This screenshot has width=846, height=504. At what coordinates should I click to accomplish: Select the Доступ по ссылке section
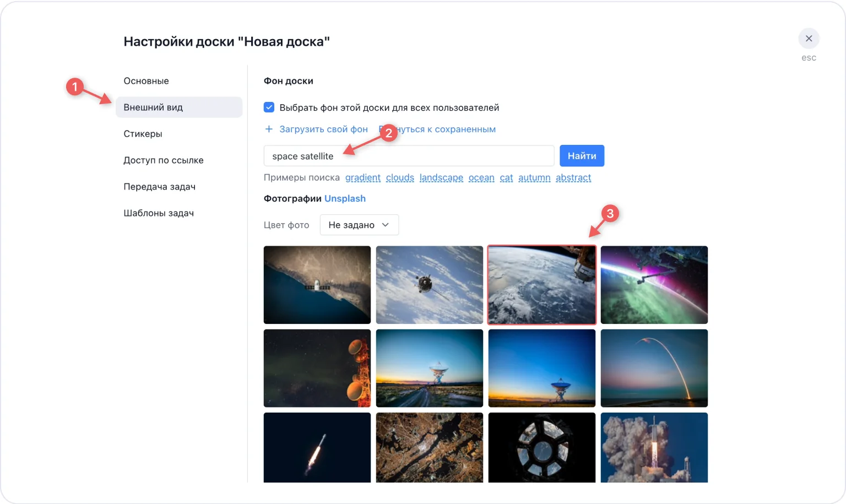coord(164,160)
